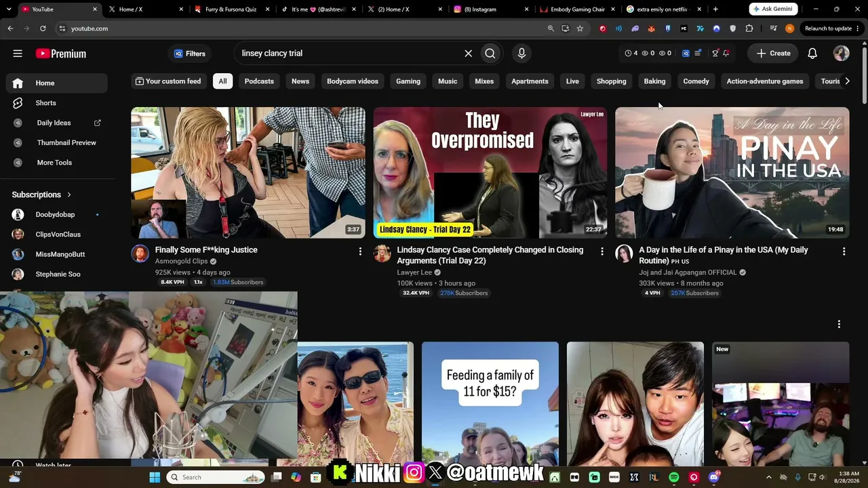Start voice search with the microphone
This screenshot has width=868, height=488.
(x=521, y=54)
